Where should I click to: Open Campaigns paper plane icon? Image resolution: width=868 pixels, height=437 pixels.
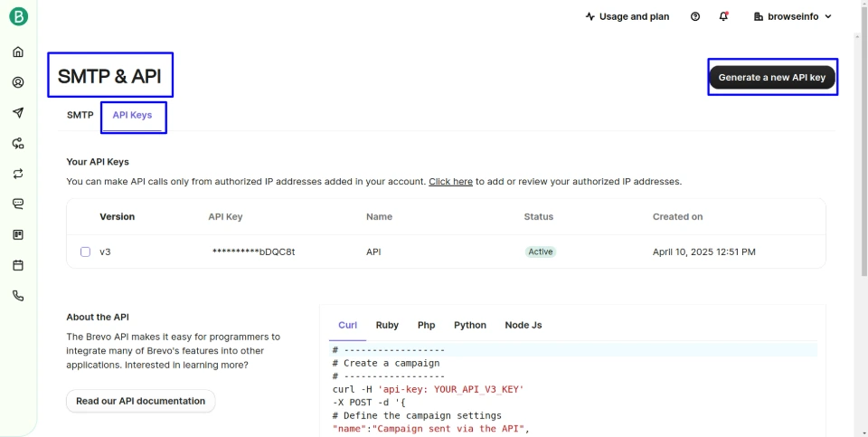click(18, 113)
